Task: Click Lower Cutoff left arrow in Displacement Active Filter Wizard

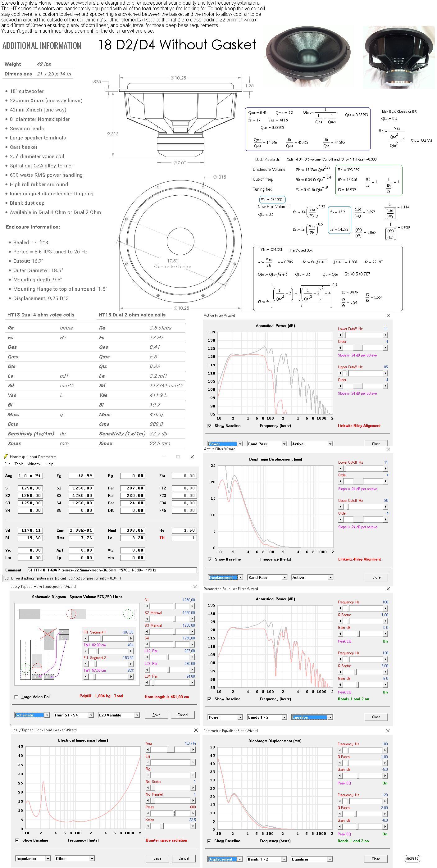Action: click(341, 468)
